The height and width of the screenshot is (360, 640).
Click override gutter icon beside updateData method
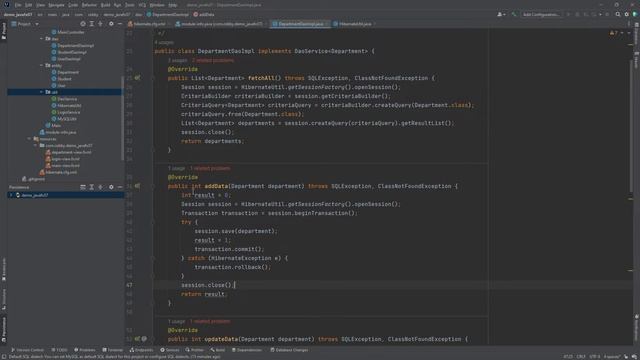point(138,339)
